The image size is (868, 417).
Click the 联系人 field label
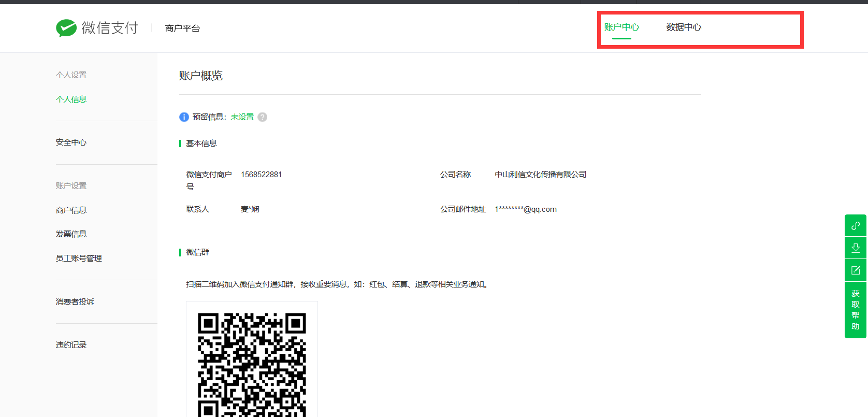pos(198,209)
